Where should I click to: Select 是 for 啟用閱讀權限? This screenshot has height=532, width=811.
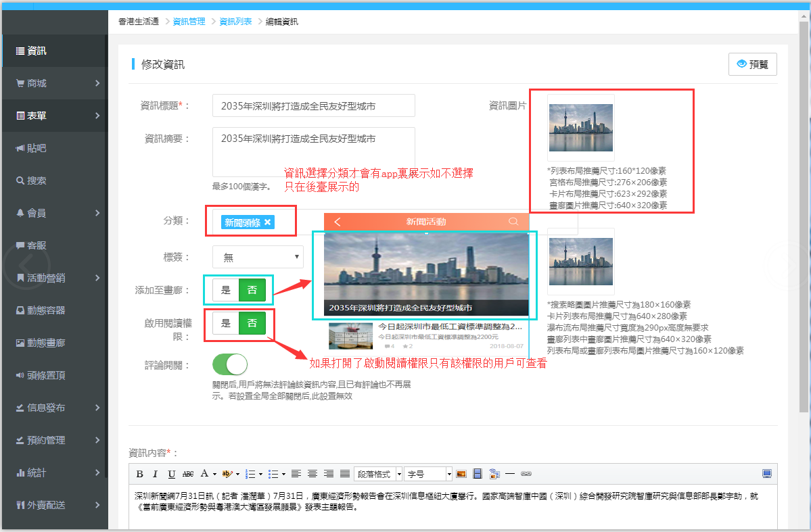pos(226,323)
